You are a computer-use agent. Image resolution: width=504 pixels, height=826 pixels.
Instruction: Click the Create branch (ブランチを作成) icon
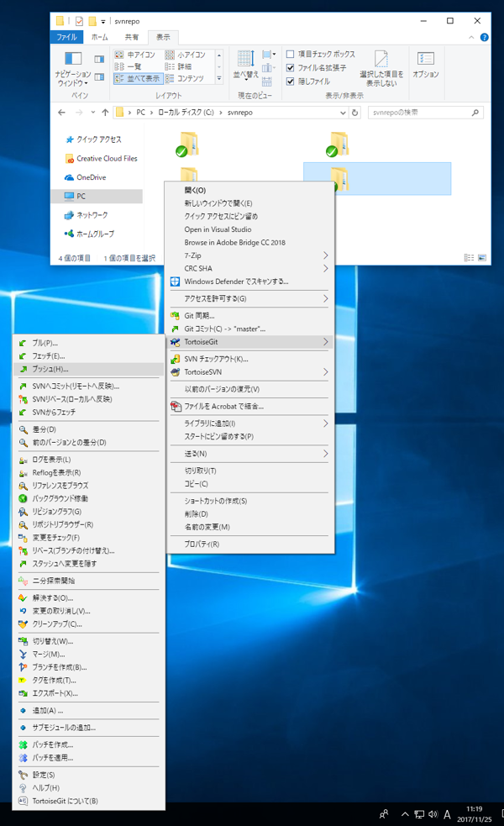click(23, 667)
